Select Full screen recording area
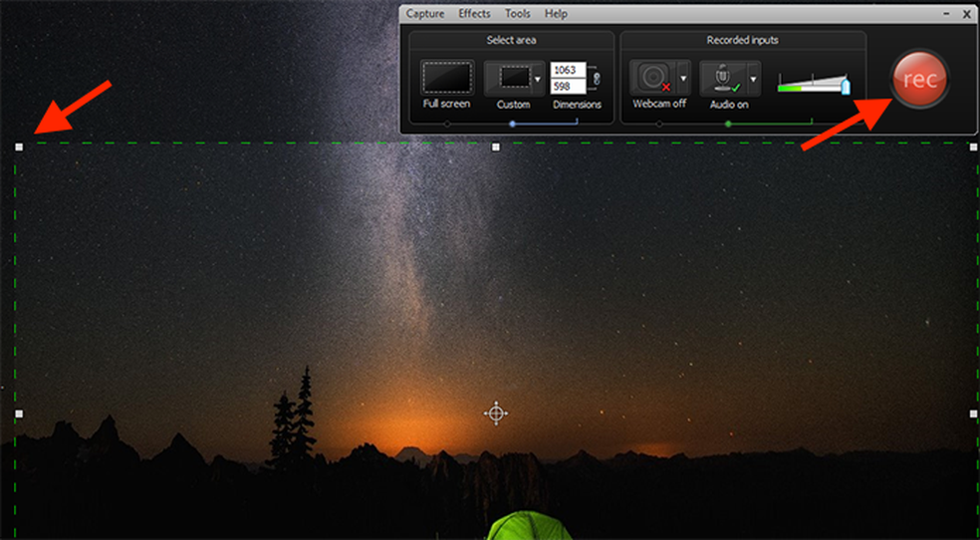Image resolution: width=980 pixels, height=540 pixels. [x=447, y=78]
